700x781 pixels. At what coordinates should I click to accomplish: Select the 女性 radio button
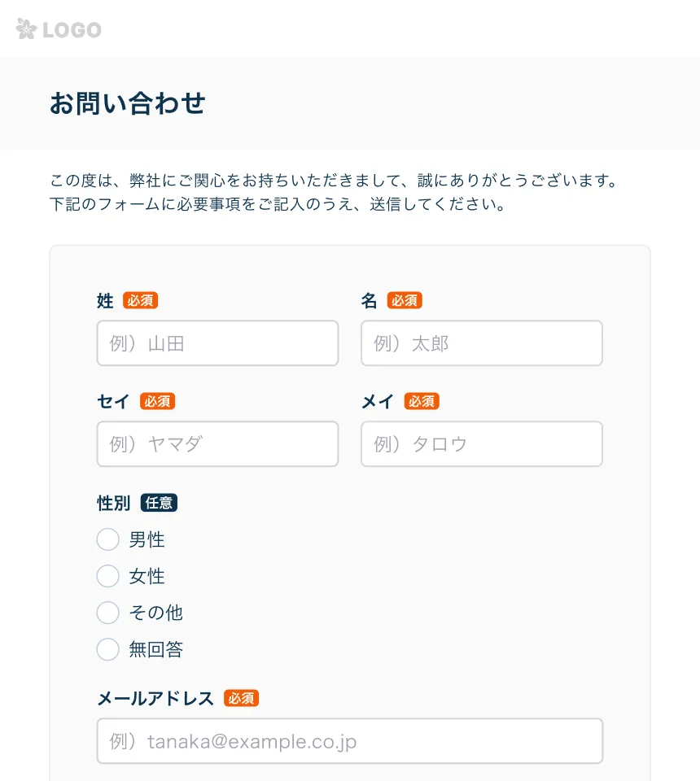pyautogui.click(x=107, y=576)
